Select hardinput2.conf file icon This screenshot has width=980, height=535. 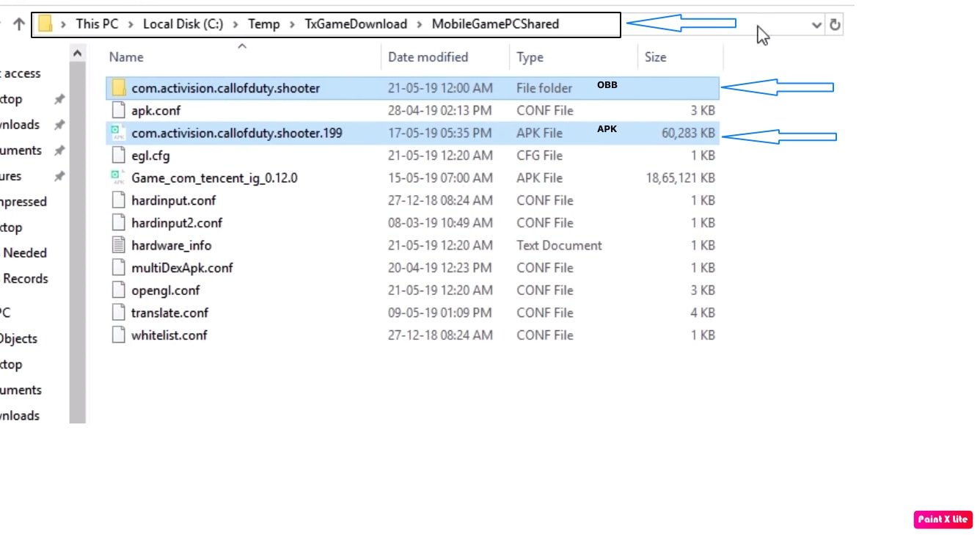119,223
